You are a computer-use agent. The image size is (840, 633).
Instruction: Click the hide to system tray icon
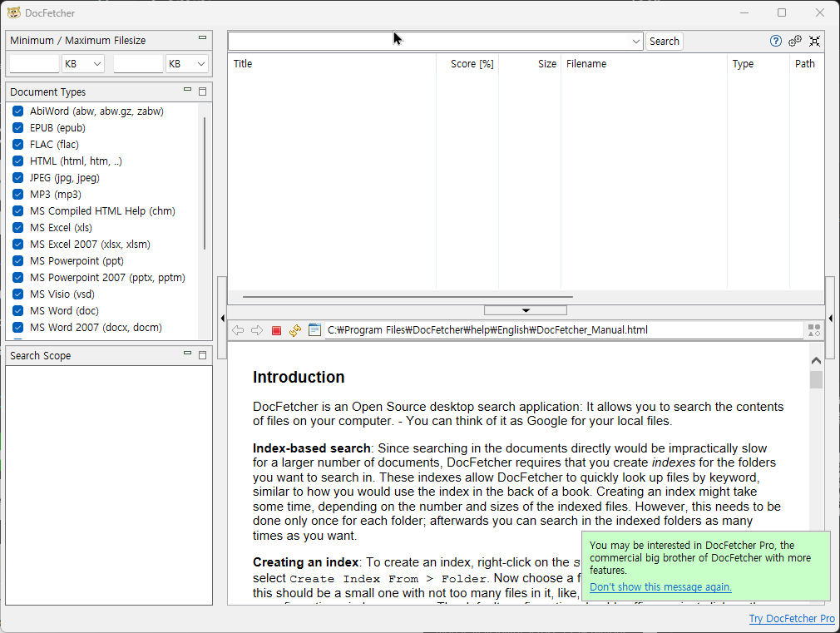pyautogui.click(x=815, y=42)
